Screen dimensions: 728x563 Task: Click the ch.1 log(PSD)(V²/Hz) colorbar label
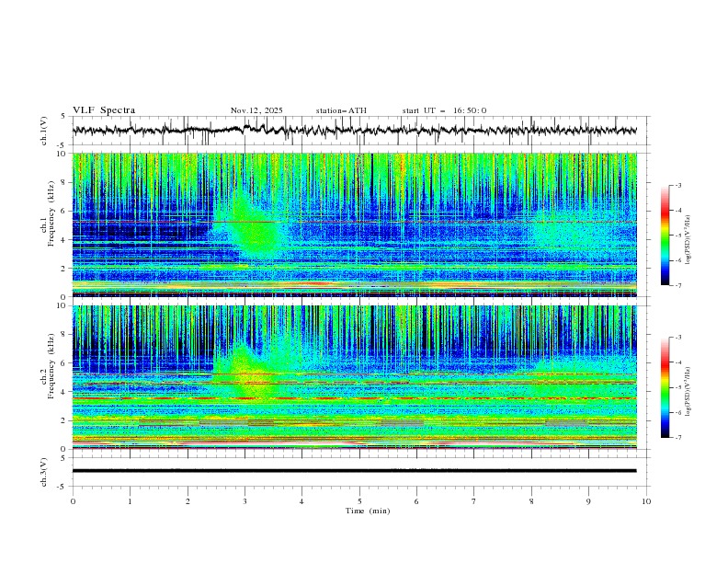coord(688,240)
